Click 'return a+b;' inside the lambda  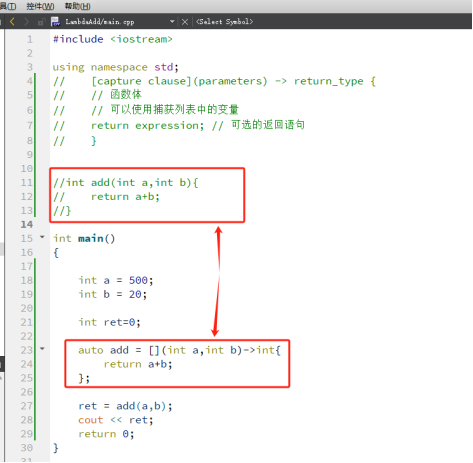pos(138,365)
